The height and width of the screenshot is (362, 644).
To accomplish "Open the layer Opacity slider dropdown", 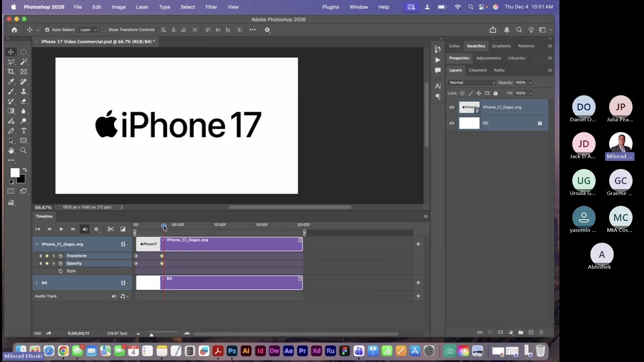I will (x=530, y=82).
